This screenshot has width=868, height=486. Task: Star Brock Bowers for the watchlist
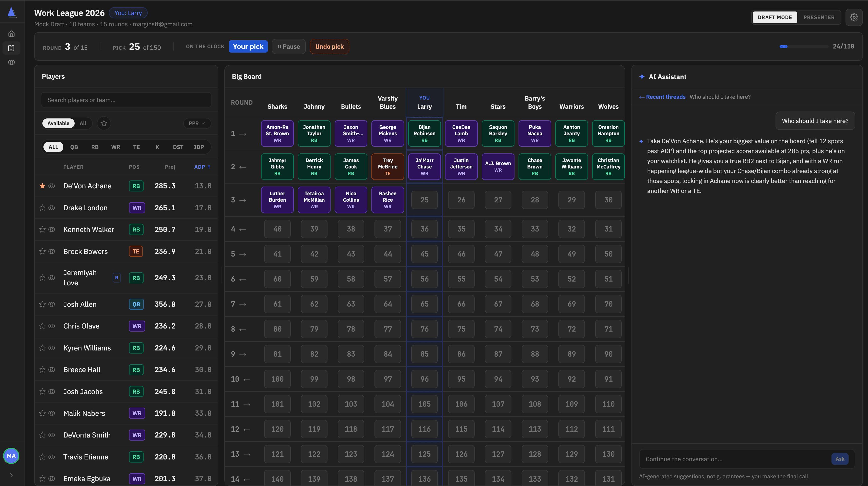point(42,251)
